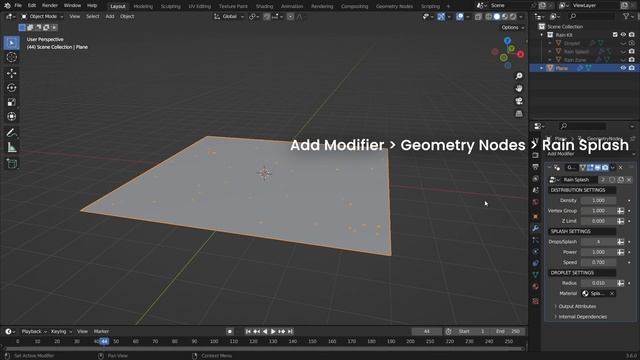Activate the Cursor tool in the toolbar

click(x=11, y=57)
